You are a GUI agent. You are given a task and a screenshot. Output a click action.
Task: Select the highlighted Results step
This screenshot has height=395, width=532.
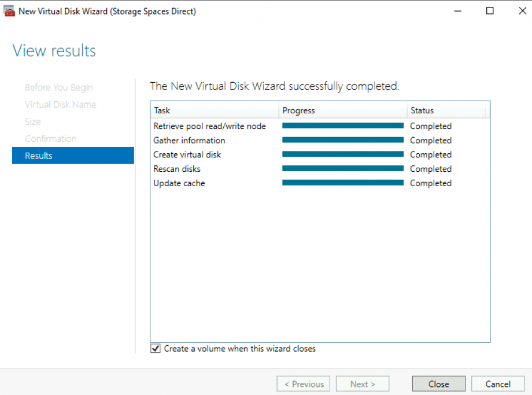click(38, 156)
